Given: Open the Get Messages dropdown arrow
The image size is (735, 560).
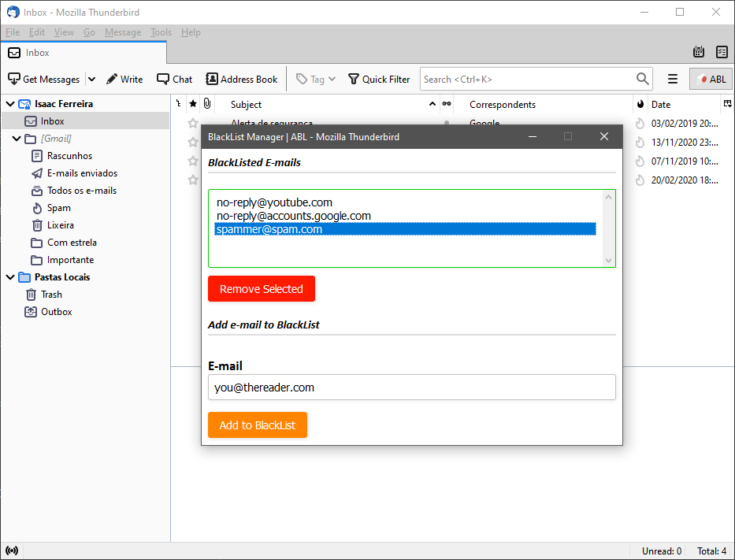Looking at the screenshot, I should [x=92, y=80].
